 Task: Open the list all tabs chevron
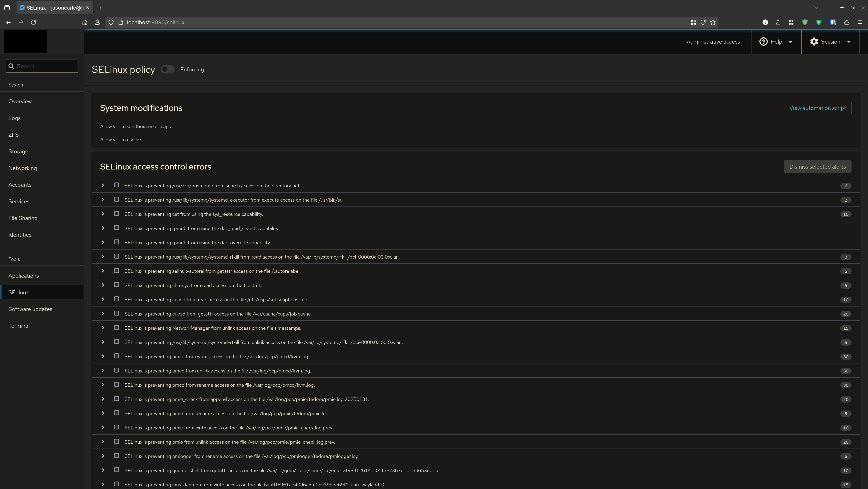tap(816, 7)
